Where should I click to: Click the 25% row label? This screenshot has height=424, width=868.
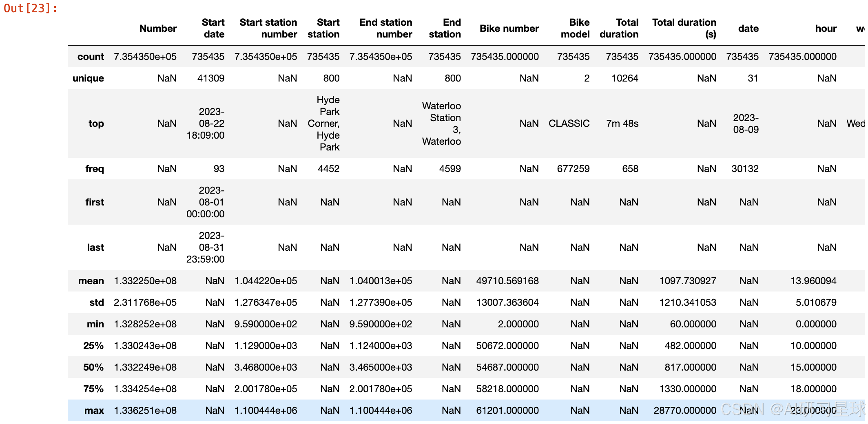(93, 346)
